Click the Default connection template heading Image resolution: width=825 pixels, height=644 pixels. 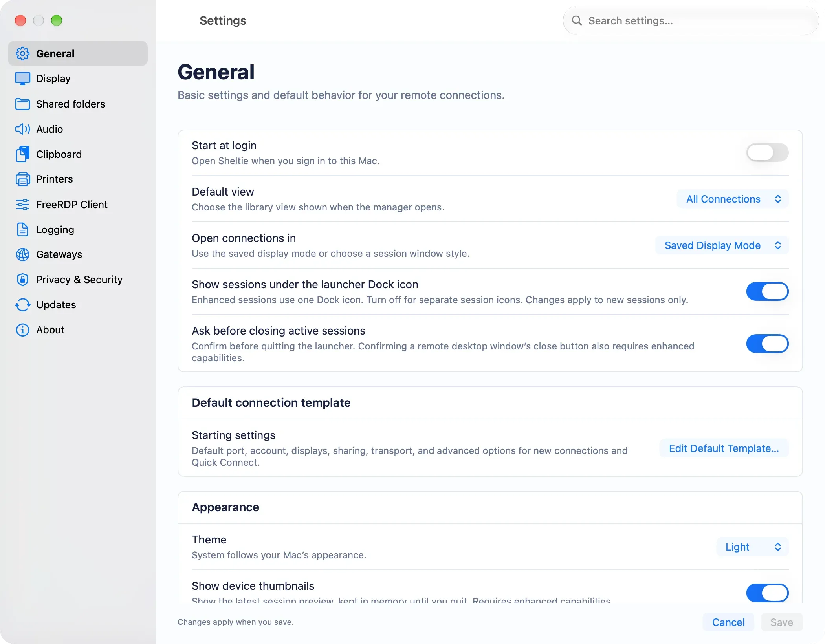[271, 403]
